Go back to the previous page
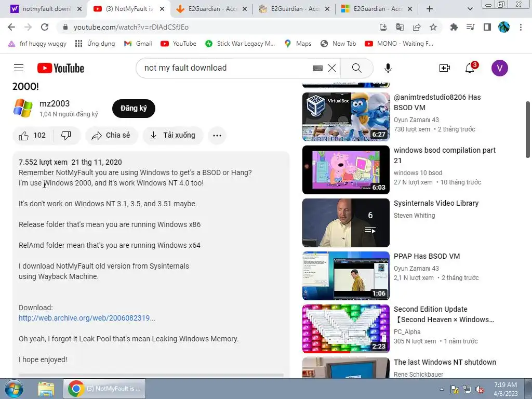The width and height of the screenshot is (532, 399). [x=11, y=27]
